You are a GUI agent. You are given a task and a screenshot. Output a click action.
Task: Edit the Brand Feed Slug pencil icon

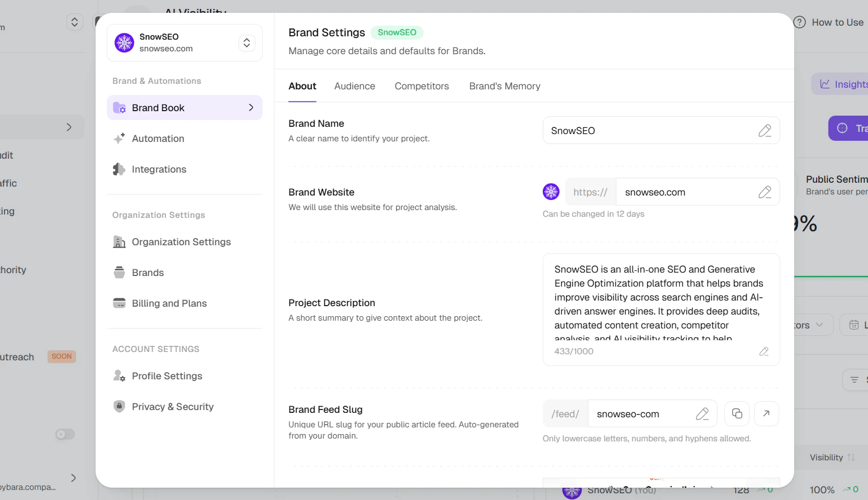(703, 413)
